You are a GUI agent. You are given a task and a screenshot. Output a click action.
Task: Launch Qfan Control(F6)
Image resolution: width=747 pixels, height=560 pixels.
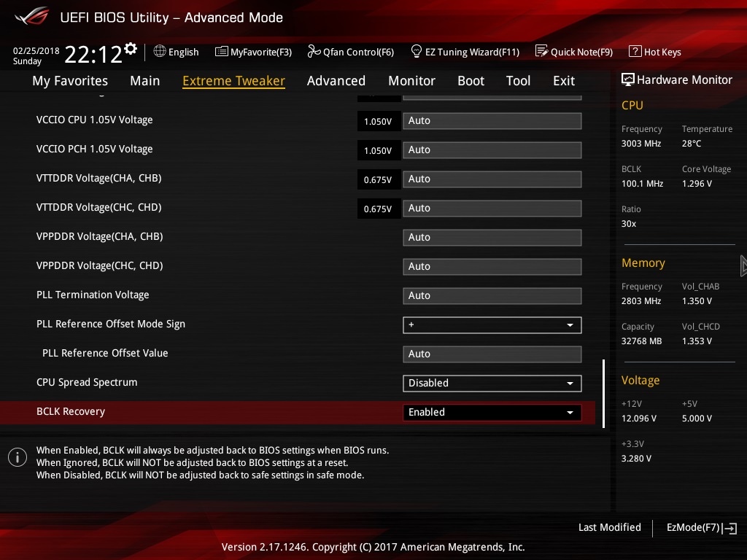coord(358,52)
